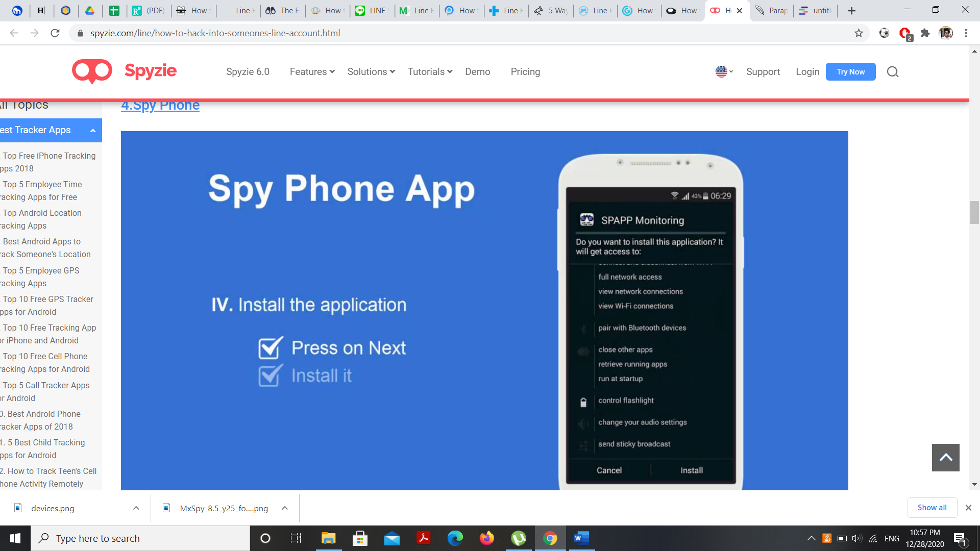
Task: Open Support page
Action: 763,72
